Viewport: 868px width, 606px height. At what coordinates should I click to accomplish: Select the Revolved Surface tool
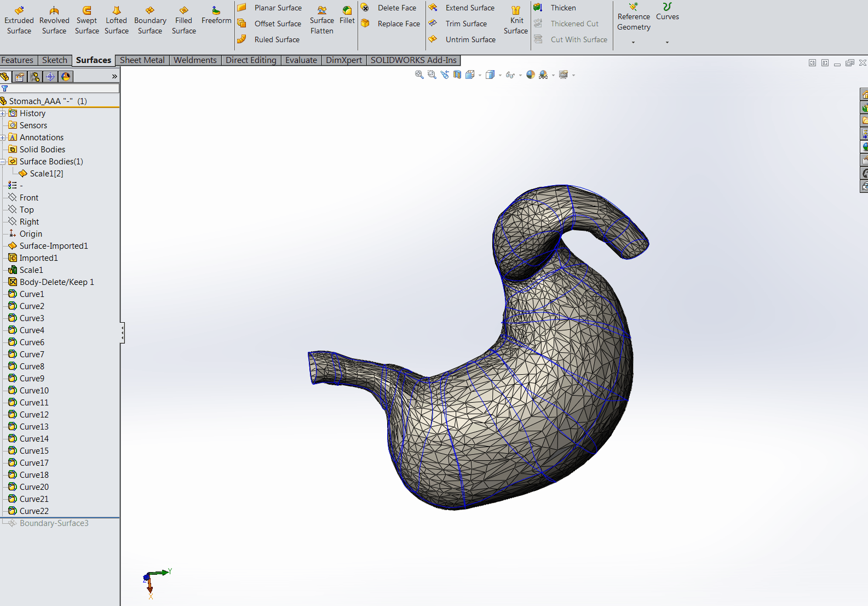click(54, 20)
